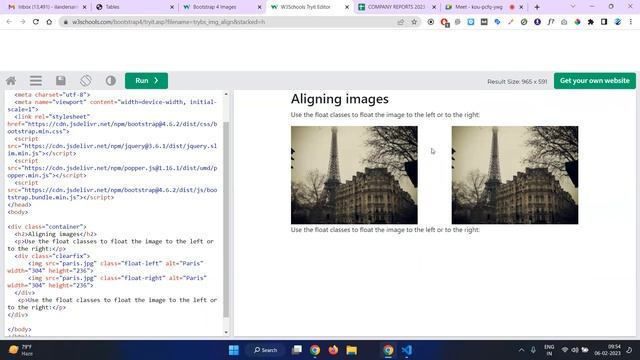
Task: Switch to the Tables tab
Action: [135, 7]
